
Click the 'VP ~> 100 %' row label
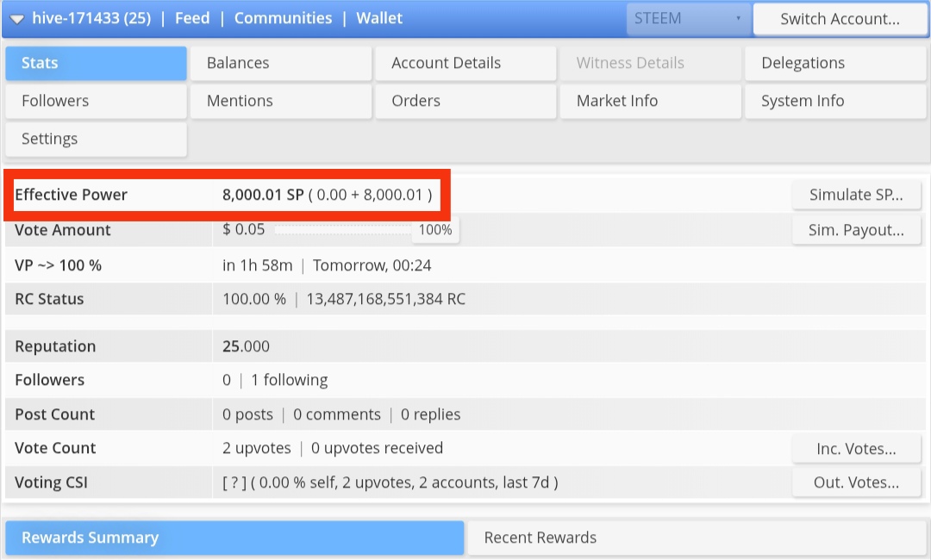click(59, 265)
